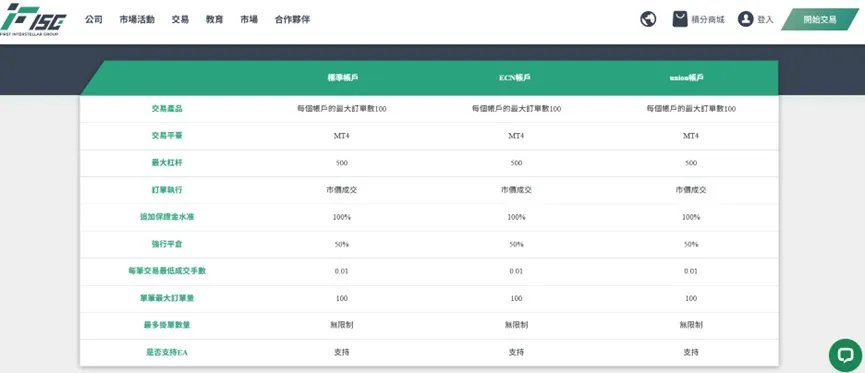Click the 最大杠杆 row label
Image resolution: width=865 pixels, height=373 pixels.
coord(167,163)
